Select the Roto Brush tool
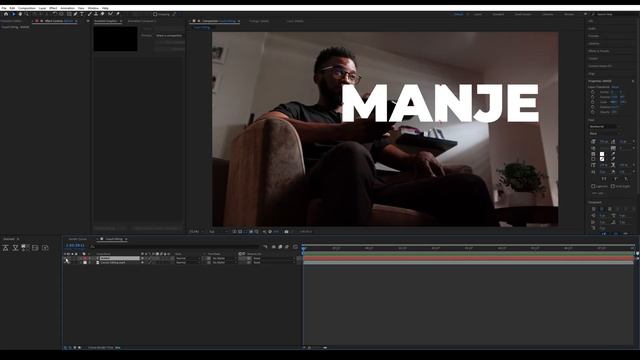The height and width of the screenshot is (360, 640). click(x=110, y=14)
